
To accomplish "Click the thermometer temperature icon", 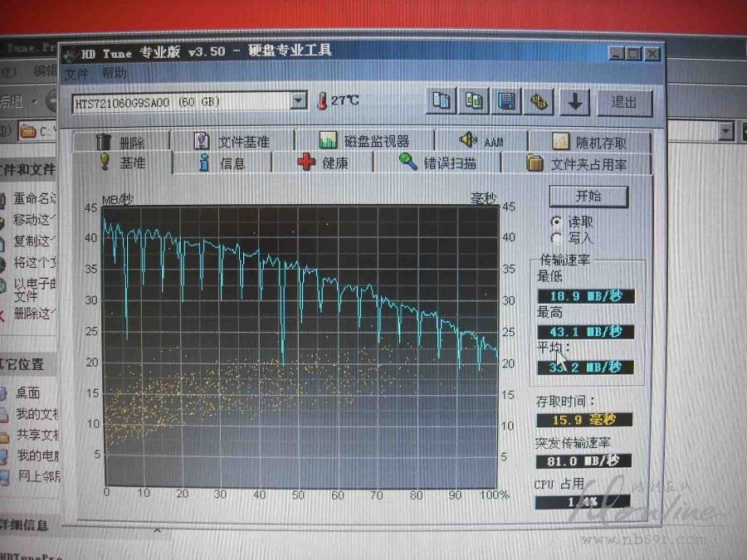I will click(x=323, y=101).
